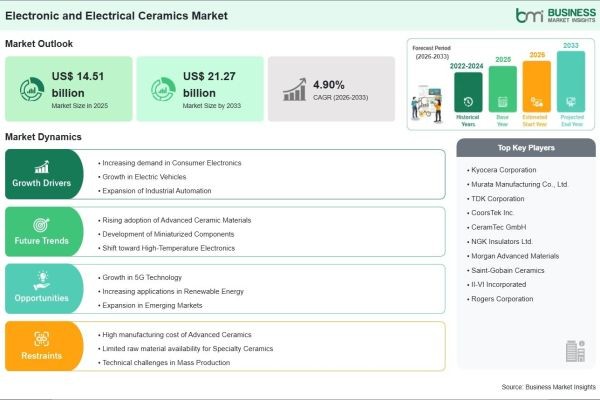Click II-VI Incorporated entry
The image size is (600, 400).
[497, 284]
